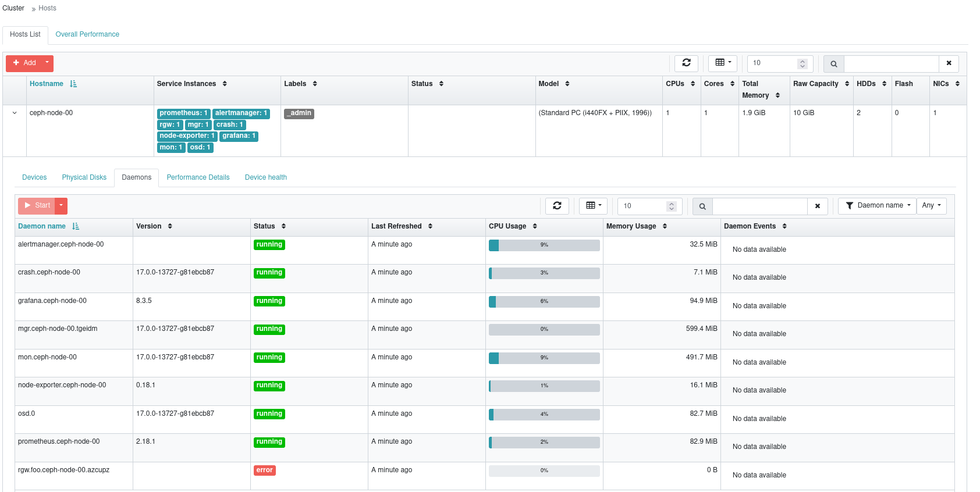Image resolution: width=980 pixels, height=492 pixels.
Task: Open daemons table column toggle menu
Action: pyautogui.click(x=594, y=206)
